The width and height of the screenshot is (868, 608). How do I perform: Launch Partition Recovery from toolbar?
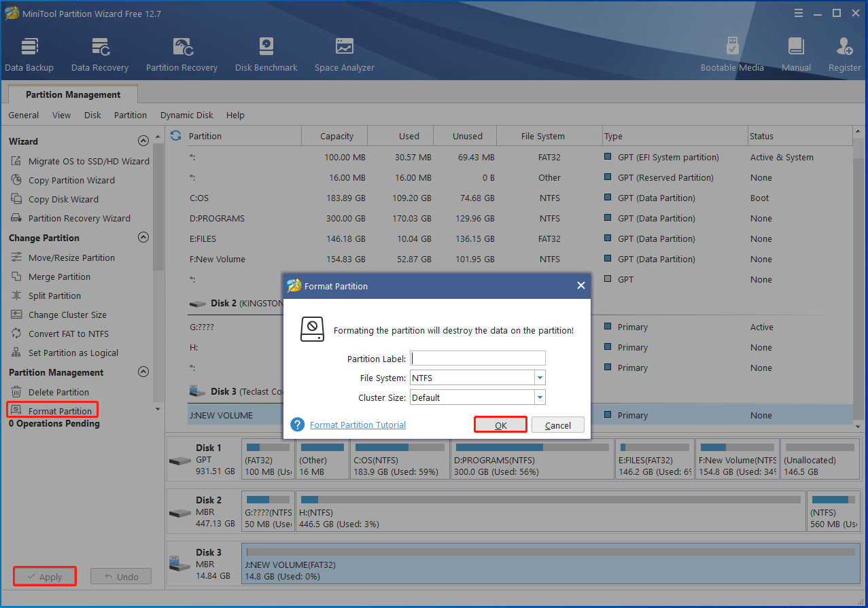(181, 55)
